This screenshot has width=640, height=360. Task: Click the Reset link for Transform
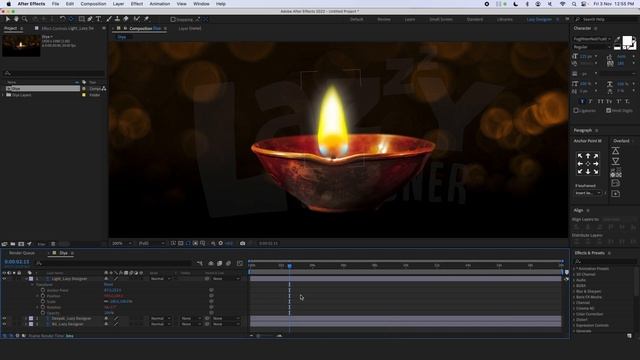coord(108,284)
